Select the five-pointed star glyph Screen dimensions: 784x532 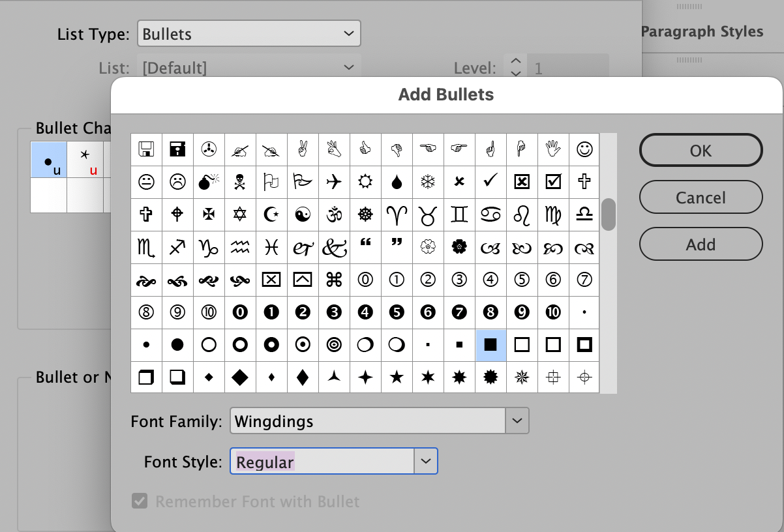tap(397, 377)
